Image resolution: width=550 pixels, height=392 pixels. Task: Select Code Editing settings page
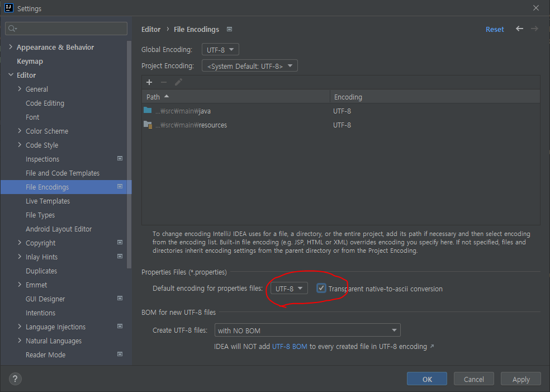click(x=45, y=103)
